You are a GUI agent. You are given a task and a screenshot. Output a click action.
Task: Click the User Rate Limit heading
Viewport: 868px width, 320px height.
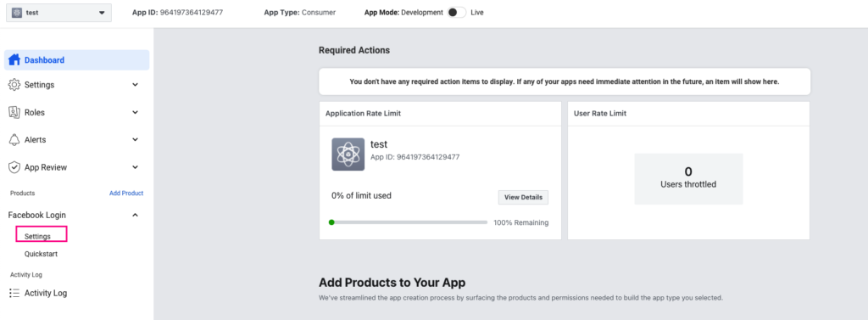(x=600, y=113)
